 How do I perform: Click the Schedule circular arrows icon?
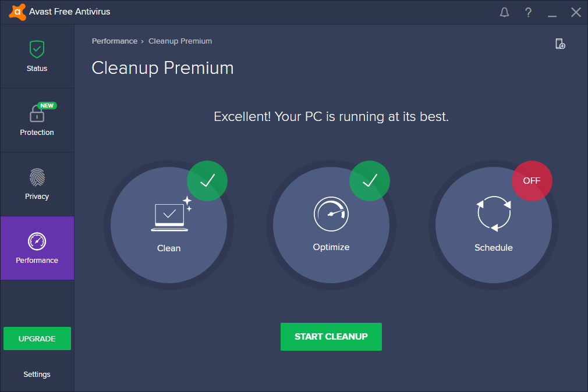coord(494,214)
